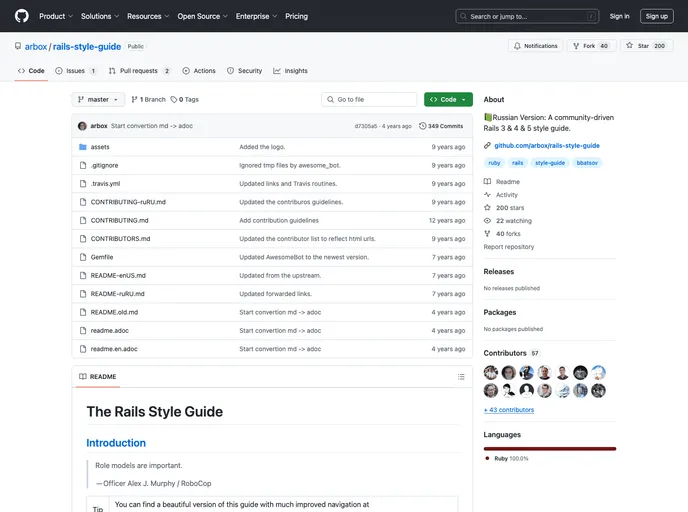688x512 pixels.
Task: Open the Releases heading link
Action: pyautogui.click(x=498, y=272)
